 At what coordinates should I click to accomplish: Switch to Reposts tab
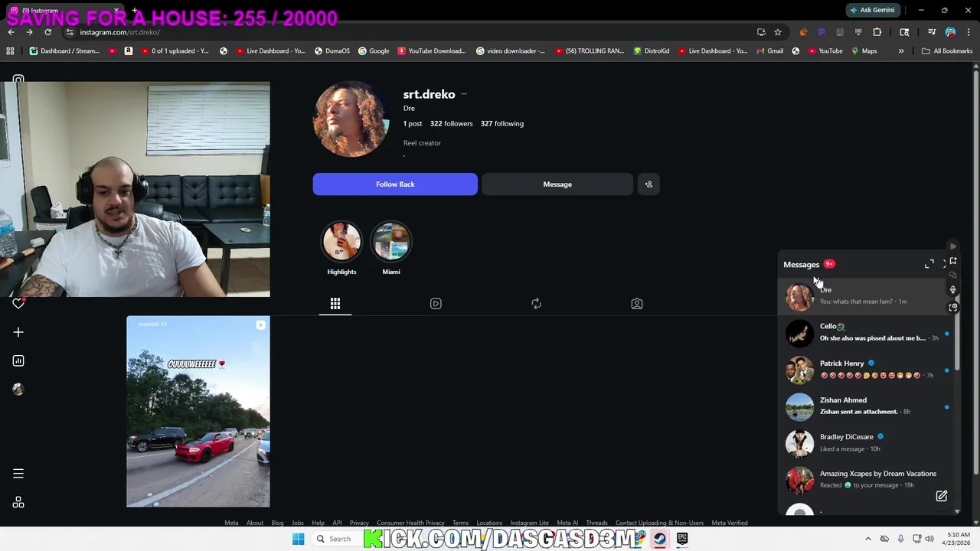tap(536, 304)
